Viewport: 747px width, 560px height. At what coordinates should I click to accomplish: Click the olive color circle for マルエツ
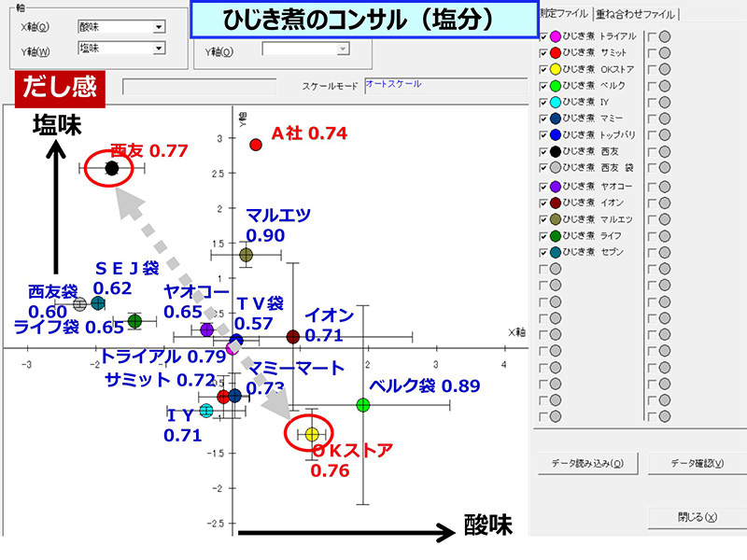[x=556, y=219]
